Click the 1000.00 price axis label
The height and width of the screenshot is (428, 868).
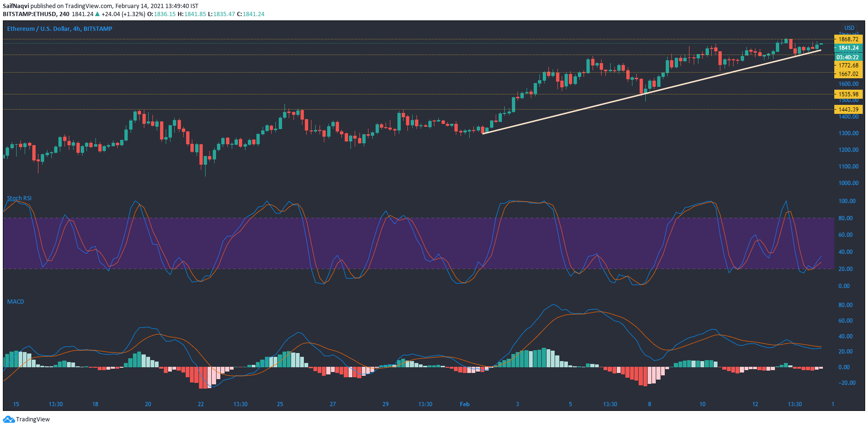[849, 183]
